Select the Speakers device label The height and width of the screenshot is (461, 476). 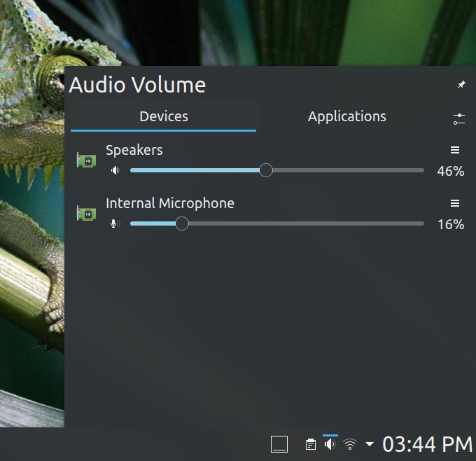coord(134,150)
